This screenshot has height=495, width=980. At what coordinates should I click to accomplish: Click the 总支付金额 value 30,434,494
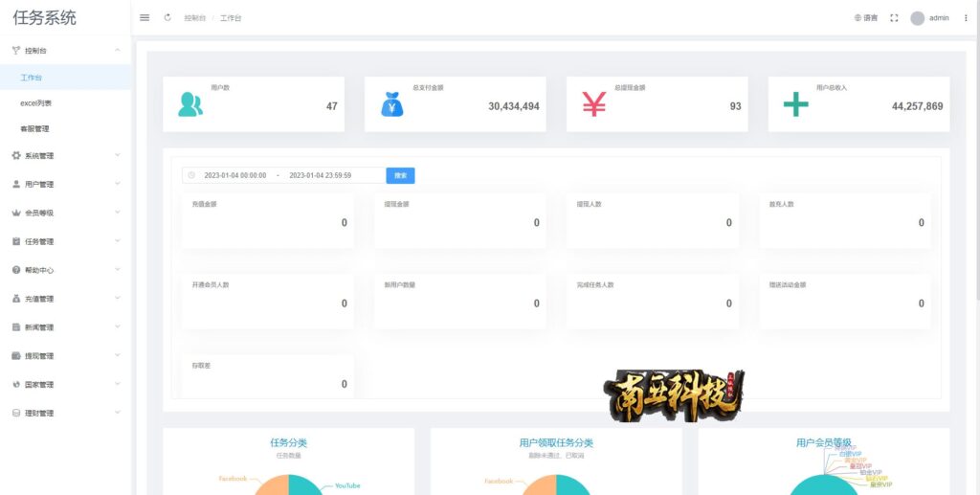514,106
